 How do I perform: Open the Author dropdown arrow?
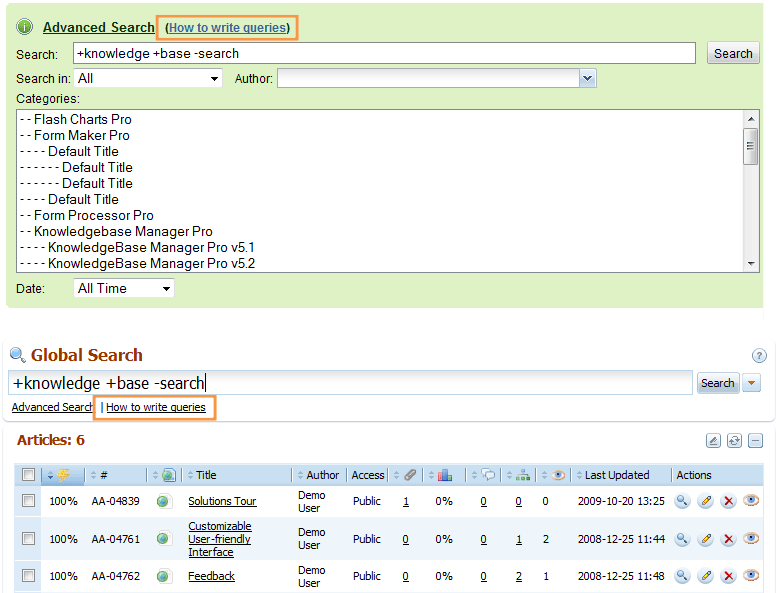587,78
